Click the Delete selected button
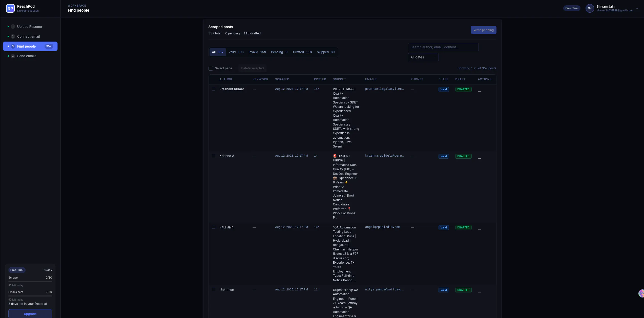Image resolution: width=644 pixels, height=318 pixels. pyautogui.click(x=252, y=68)
